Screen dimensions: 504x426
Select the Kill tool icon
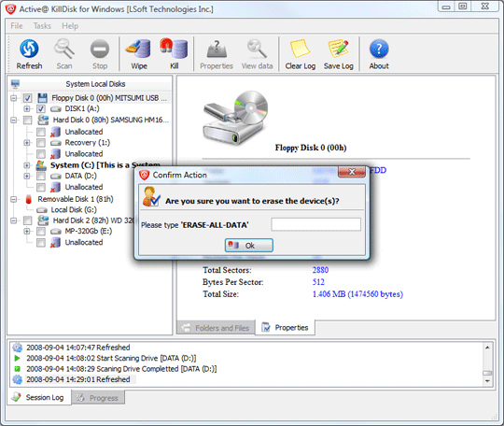click(x=174, y=49)
